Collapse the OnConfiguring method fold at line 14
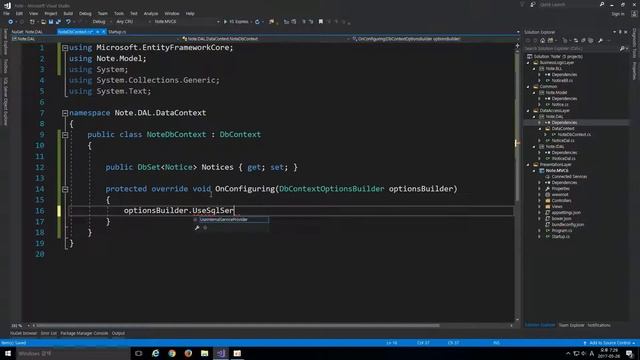The height and width of the screenshot is (360, 640). tap(65, 189)
